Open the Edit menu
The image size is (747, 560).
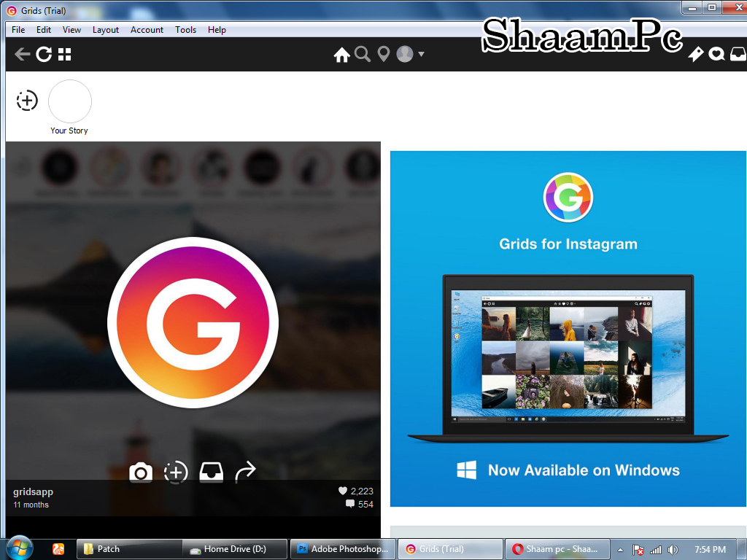(x=43, y=29)
